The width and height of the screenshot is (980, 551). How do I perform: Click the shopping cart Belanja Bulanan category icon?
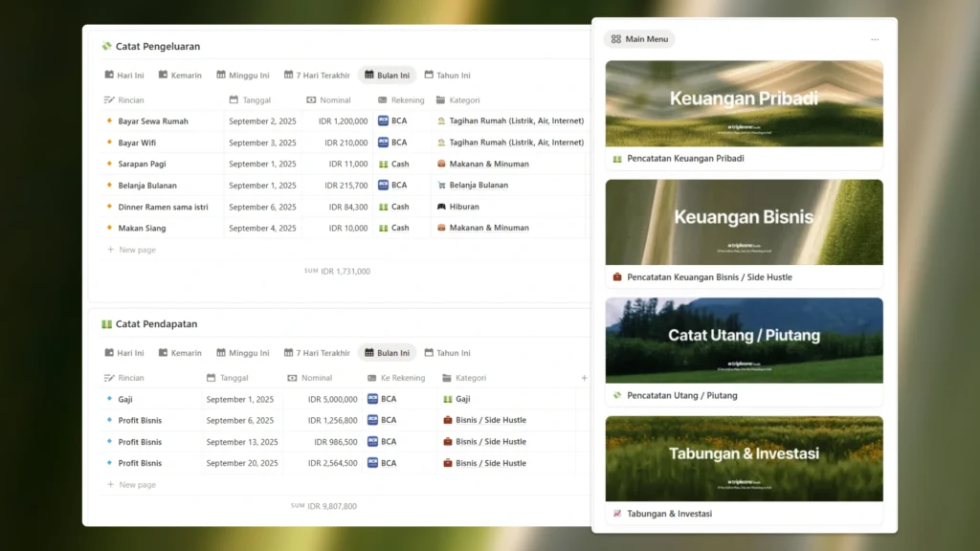point(441,186)
